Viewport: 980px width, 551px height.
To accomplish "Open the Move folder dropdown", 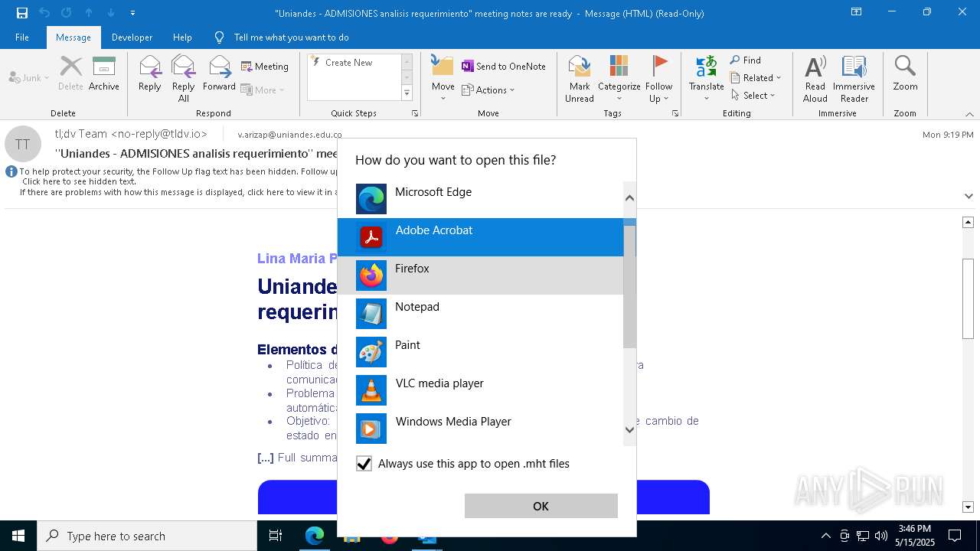I will pyautogui.click(x=443, y=78).
